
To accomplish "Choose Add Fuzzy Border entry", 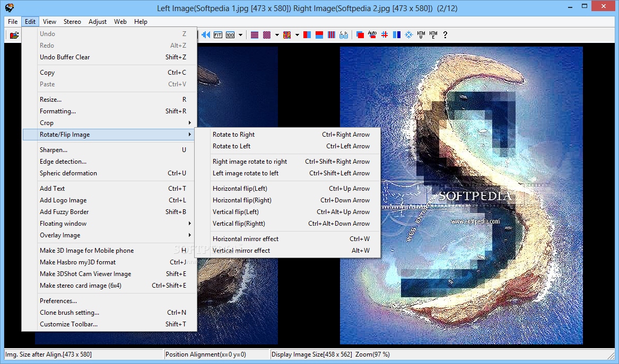I will (x=109, y=212).
